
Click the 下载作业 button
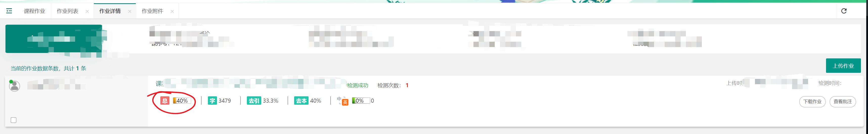(812, 102)
